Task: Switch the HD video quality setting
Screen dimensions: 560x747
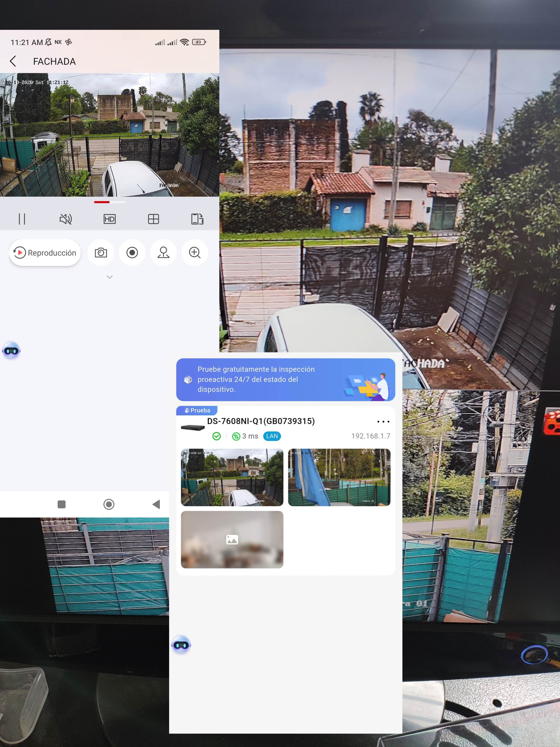Action: pos(109,219)
